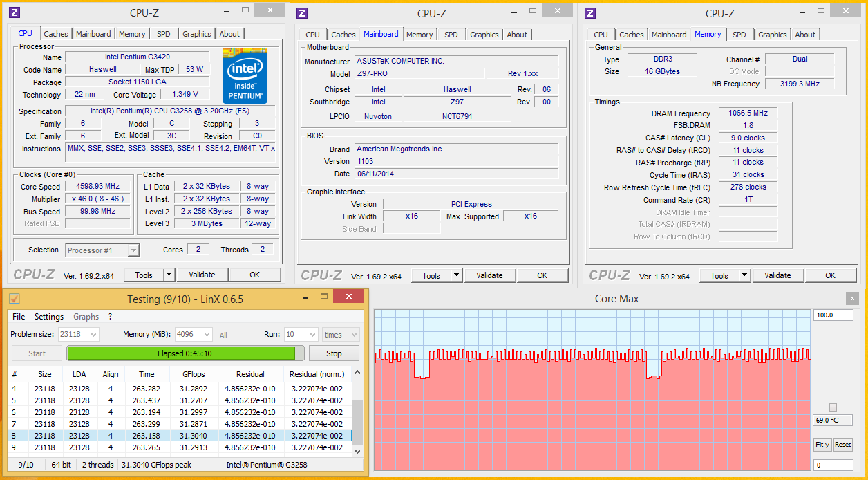Open the Settings menu in LinX
868x480 pixels.
pos(49,317)
